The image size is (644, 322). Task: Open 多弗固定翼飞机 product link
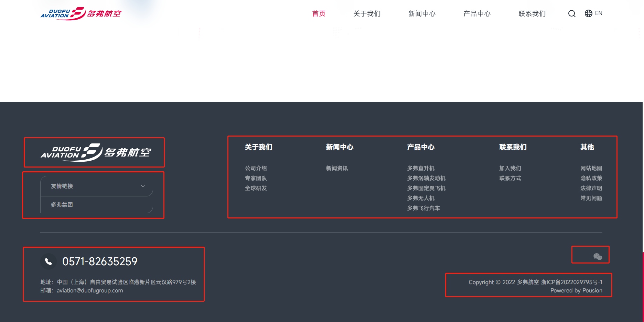click(427, 188)
